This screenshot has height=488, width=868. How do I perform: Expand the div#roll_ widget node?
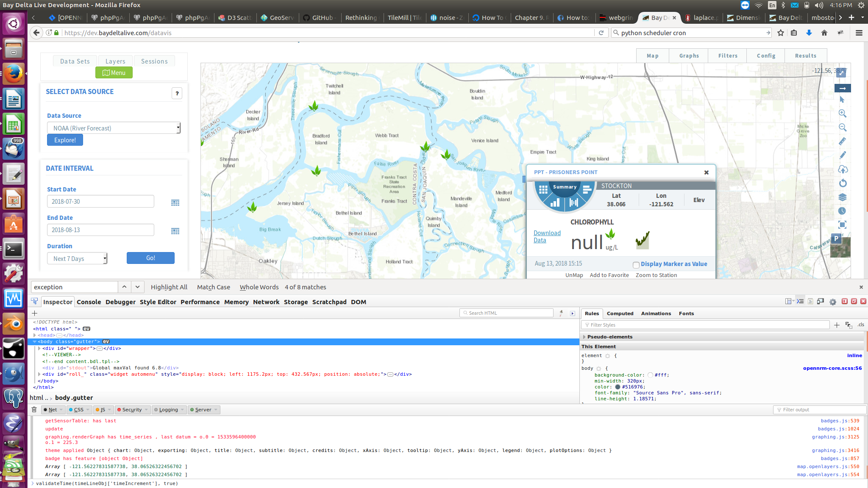pyautogui.click(x=39, y=374)
